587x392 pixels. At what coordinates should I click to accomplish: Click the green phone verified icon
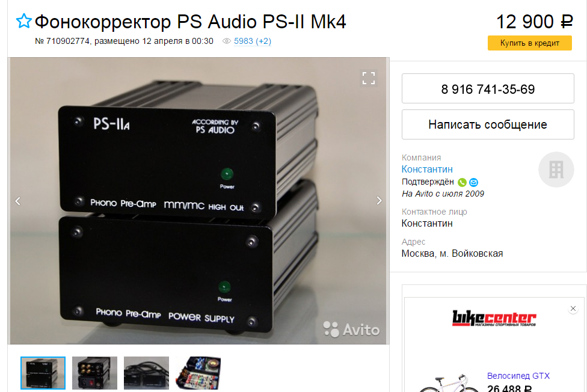coord(462,182)
